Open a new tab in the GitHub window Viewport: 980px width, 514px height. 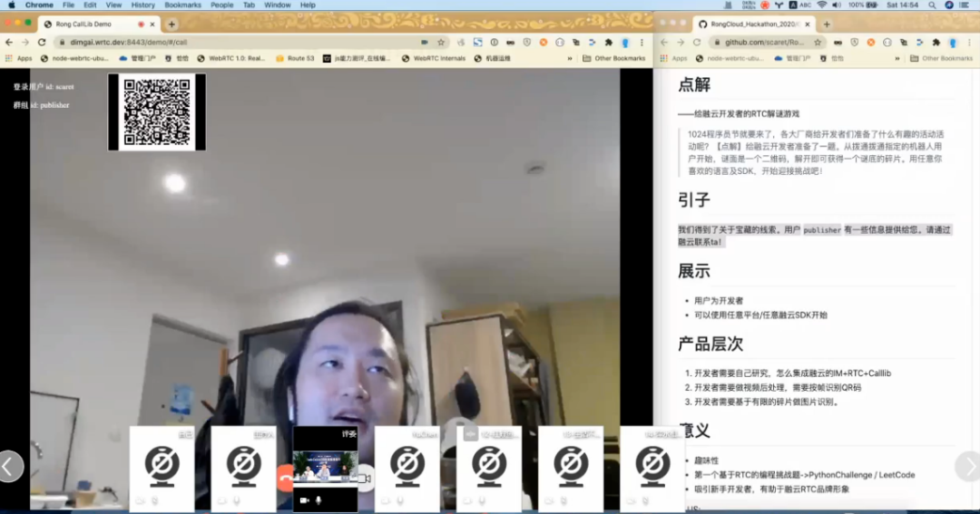827,24
